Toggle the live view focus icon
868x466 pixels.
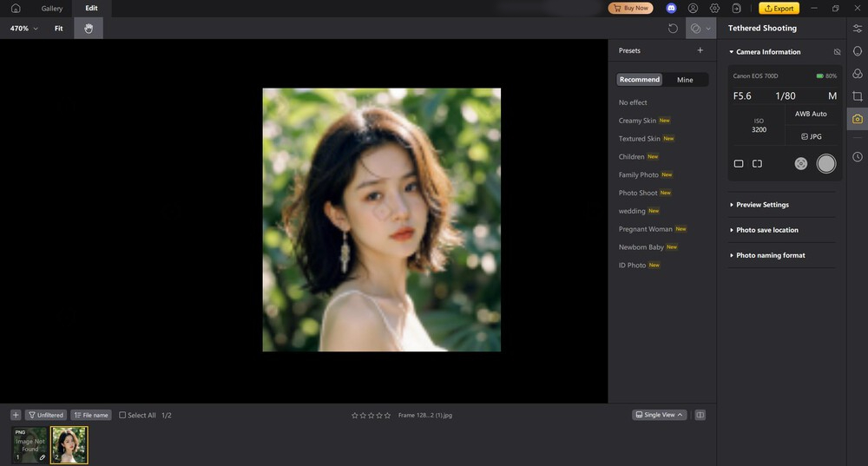click(800, 163)
